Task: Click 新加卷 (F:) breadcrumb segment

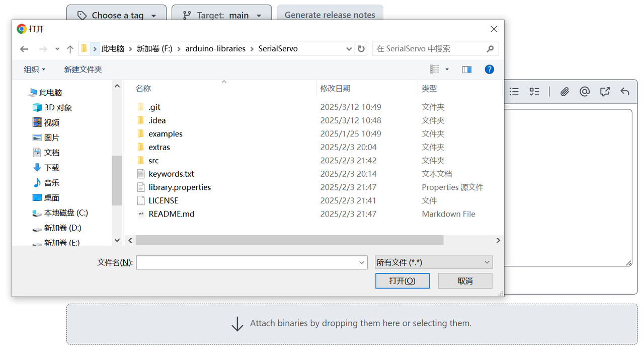Action: [154, 49]
